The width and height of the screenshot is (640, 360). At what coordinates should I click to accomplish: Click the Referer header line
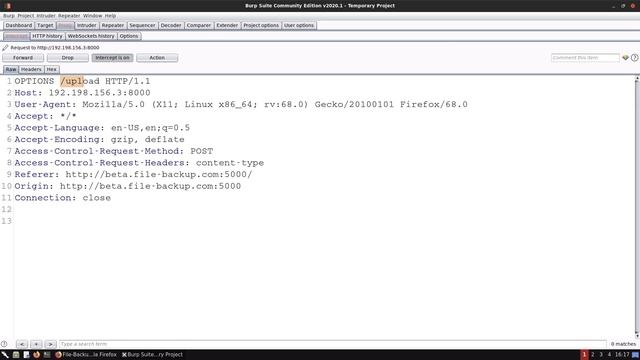coord(133,174)
